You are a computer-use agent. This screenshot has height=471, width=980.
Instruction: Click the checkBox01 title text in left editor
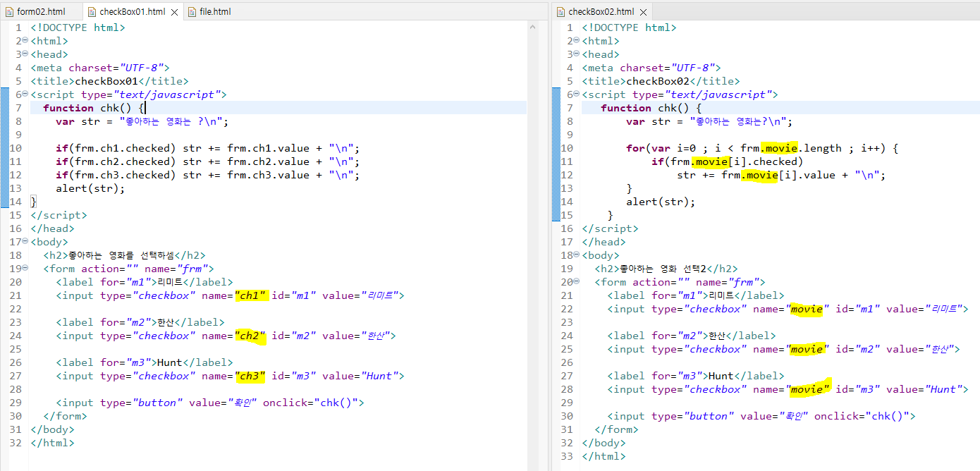click(107, 81)
